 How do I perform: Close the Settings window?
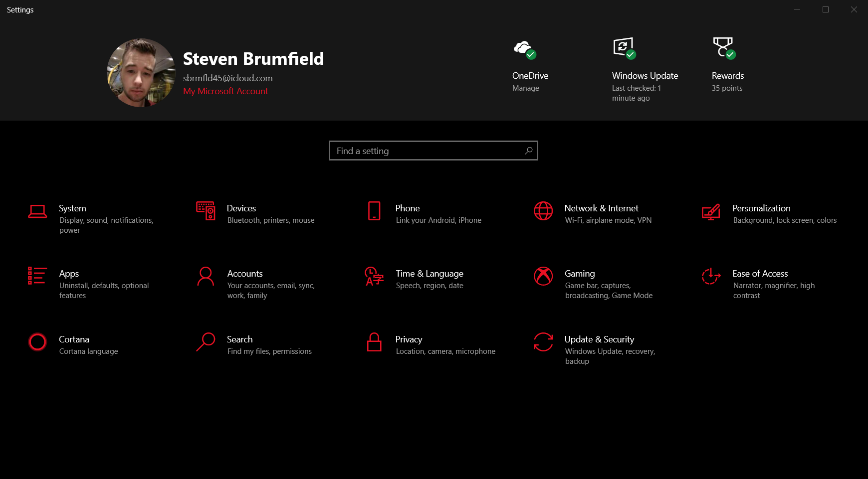(854, 9)
